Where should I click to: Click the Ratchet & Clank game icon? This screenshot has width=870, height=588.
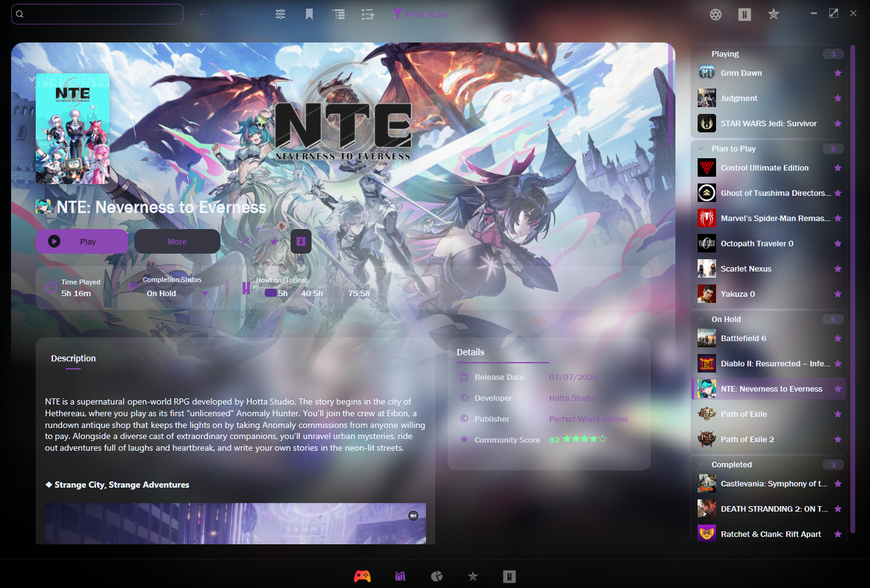click(x=707, y=534)
